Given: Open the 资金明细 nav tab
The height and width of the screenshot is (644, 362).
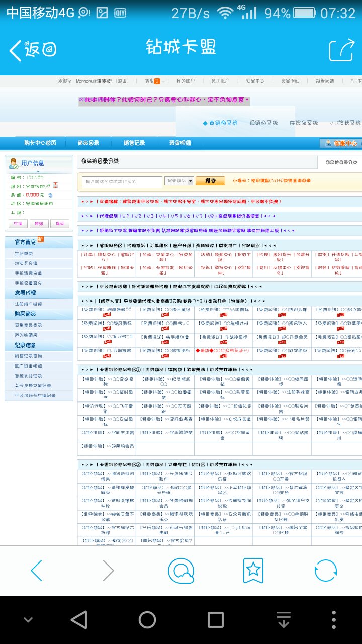Looking at the screenshot, I should 179,143.
